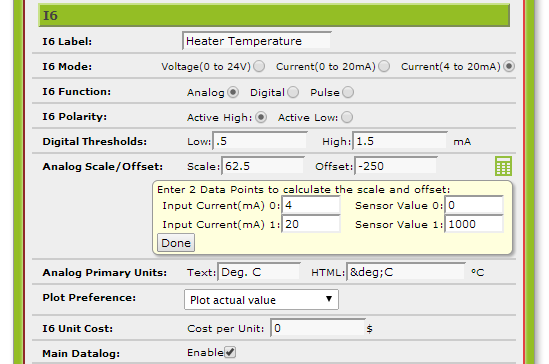Select Current(4 to 20mA) mode

(509, 66)
